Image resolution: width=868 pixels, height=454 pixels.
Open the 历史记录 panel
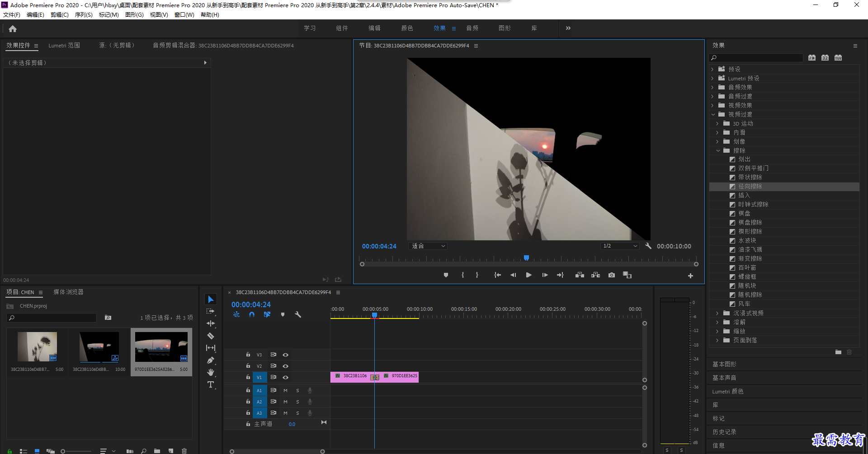click(724, 432)
